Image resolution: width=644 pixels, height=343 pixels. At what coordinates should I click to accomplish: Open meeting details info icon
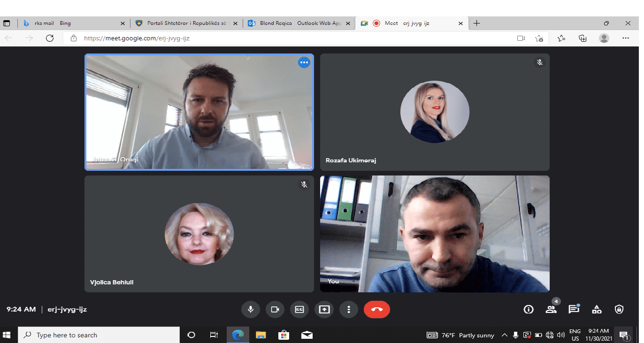click(529, 309)
